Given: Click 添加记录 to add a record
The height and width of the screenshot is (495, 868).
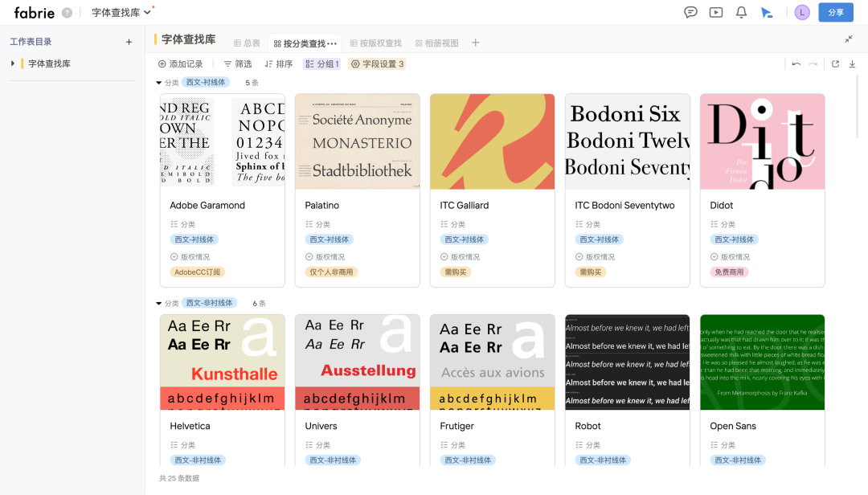Looking at the screenshot, I should [x=181, y=64].
